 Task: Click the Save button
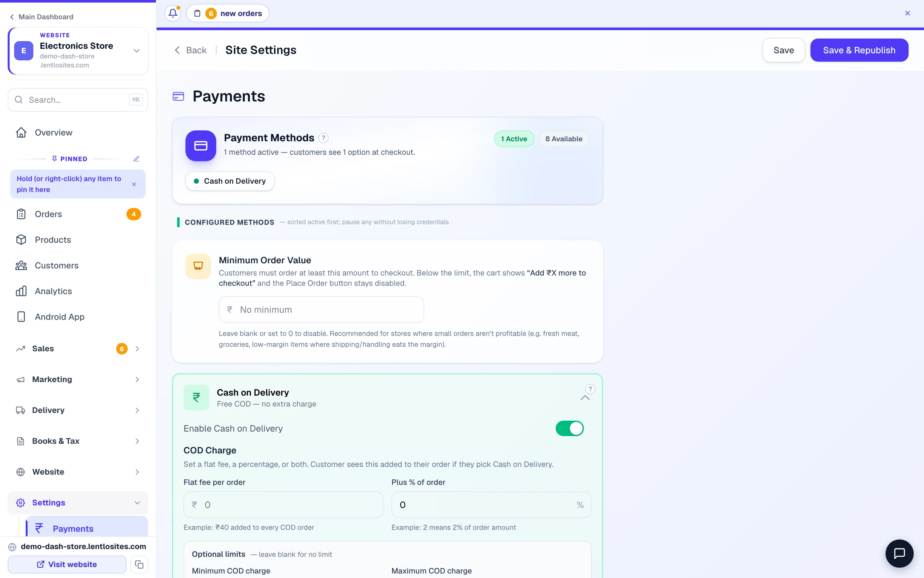tap(783, 50)
